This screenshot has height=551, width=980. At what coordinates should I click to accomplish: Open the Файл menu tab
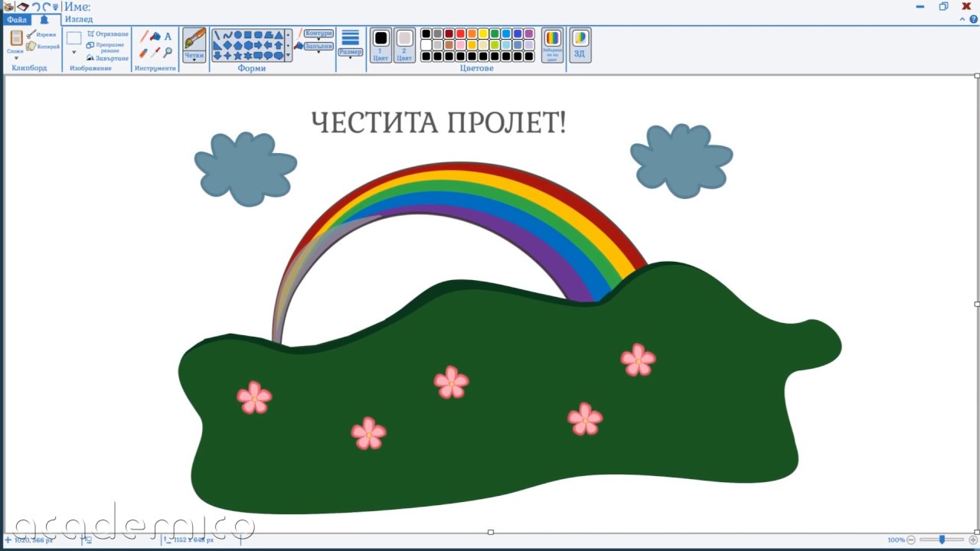[17, 19]
